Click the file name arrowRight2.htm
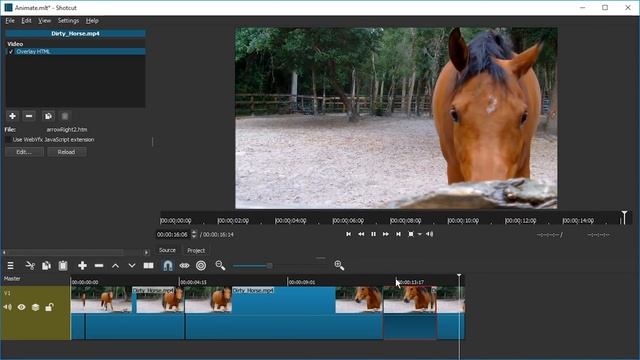Image resolution: width=640 pixels, height=360 pixels. click(67, 129)
